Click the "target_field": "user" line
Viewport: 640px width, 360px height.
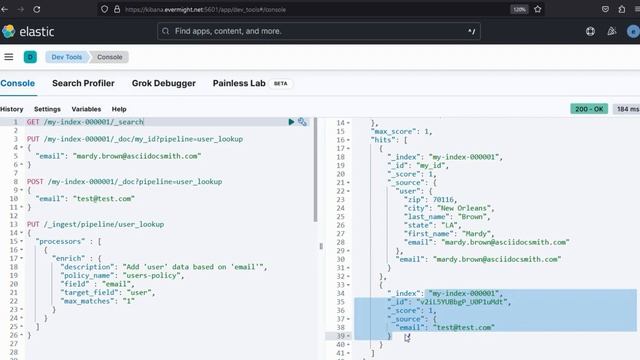click(x=107, y=293)
